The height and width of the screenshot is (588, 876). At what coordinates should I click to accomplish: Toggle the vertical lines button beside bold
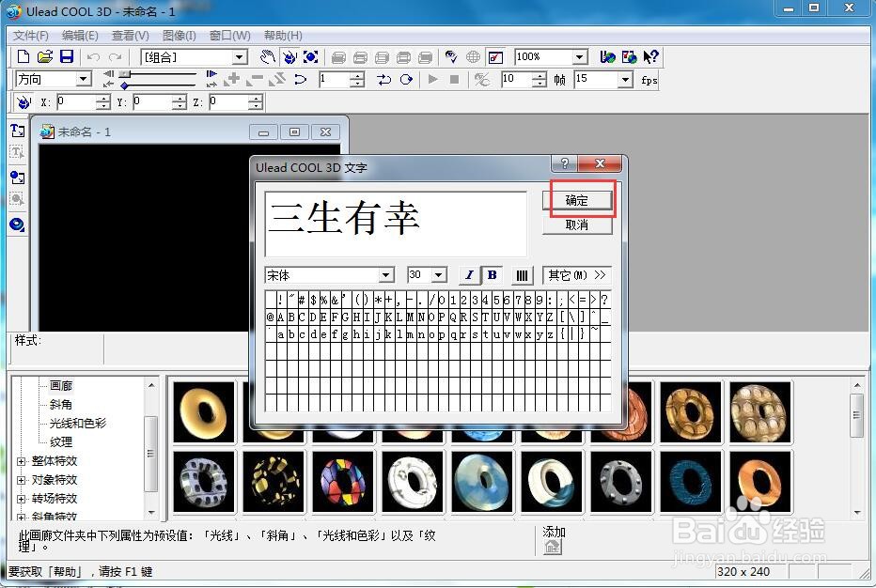522,274
